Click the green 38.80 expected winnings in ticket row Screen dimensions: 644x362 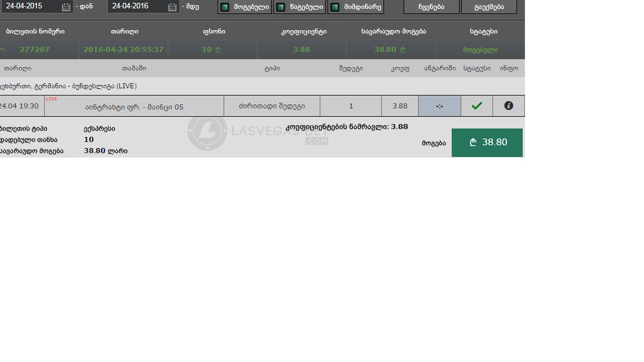(x=390, y=50)
